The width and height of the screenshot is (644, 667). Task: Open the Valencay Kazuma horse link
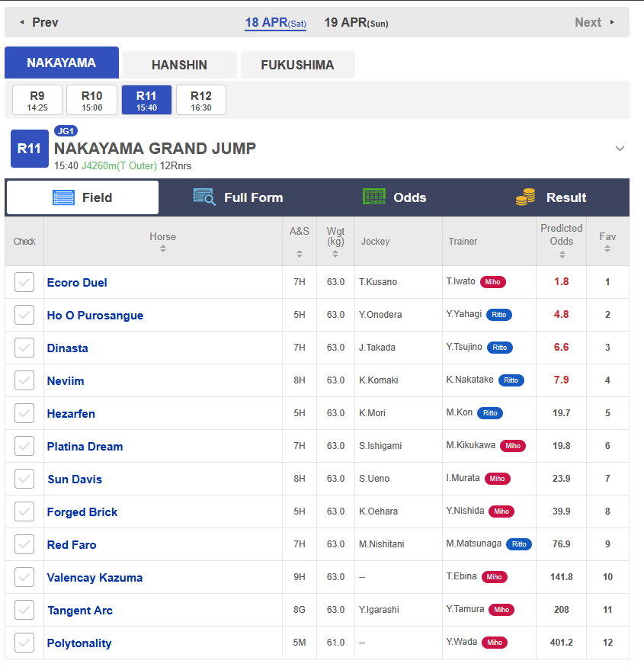click(95, 578)
